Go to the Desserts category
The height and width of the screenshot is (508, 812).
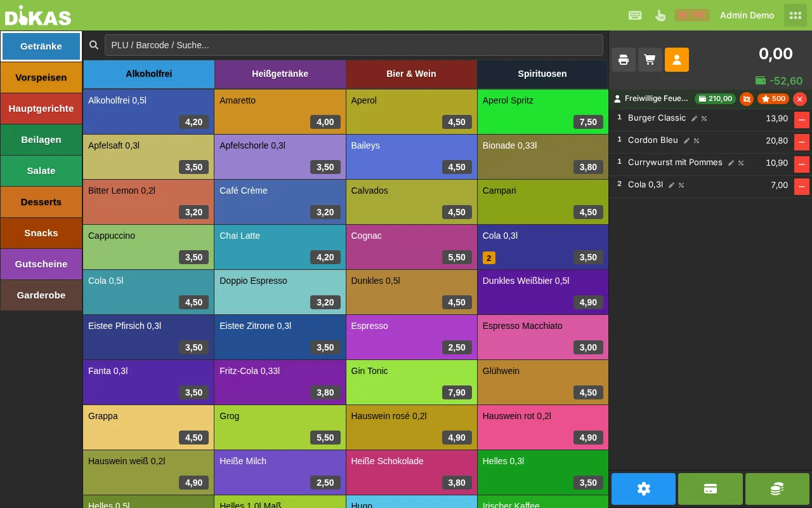(41, 202)
